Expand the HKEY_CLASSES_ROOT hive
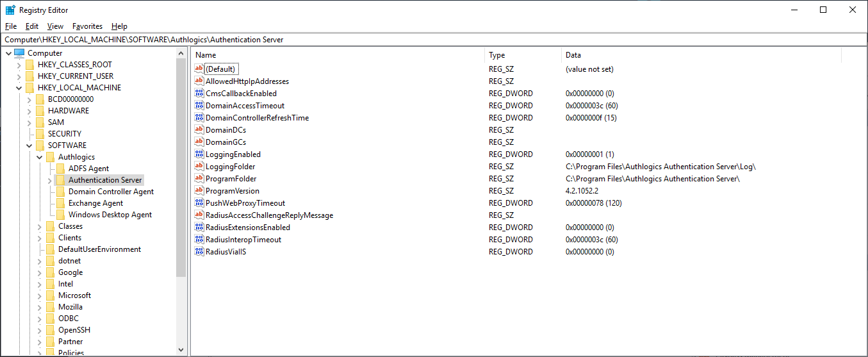868x357 pixels. click(x=19, y=65)
